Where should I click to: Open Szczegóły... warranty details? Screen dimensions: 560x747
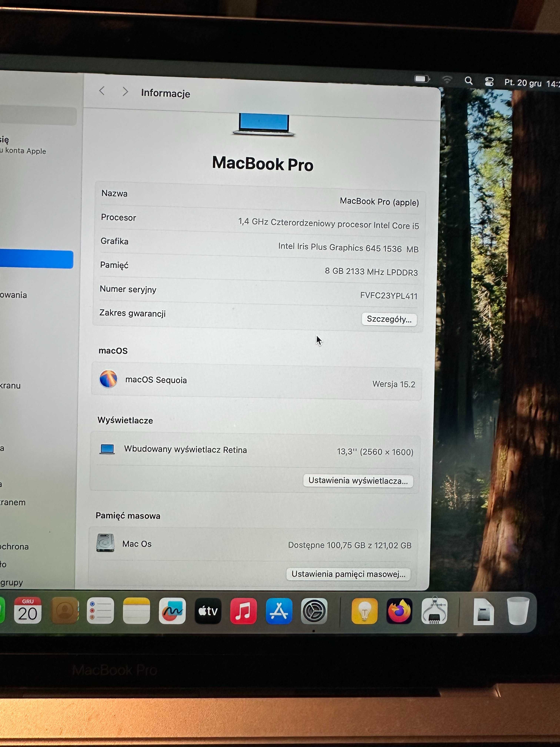pos(389,319)
